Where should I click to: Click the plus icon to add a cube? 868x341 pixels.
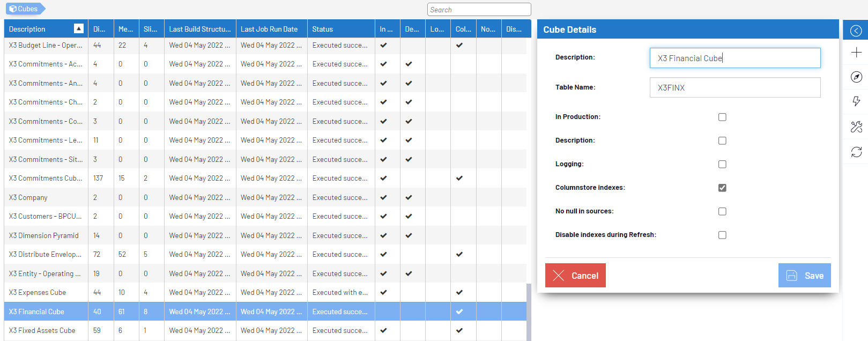pos(856,53)
